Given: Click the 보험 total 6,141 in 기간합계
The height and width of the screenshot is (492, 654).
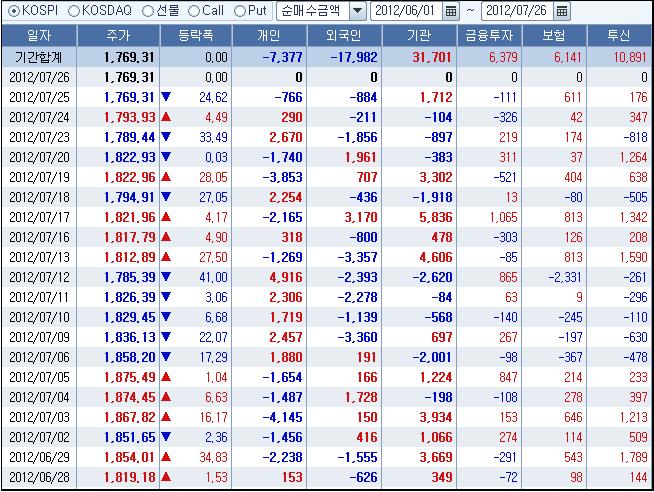Looking at the screenshot, I should pyautogui.click(x=568, y=57).
